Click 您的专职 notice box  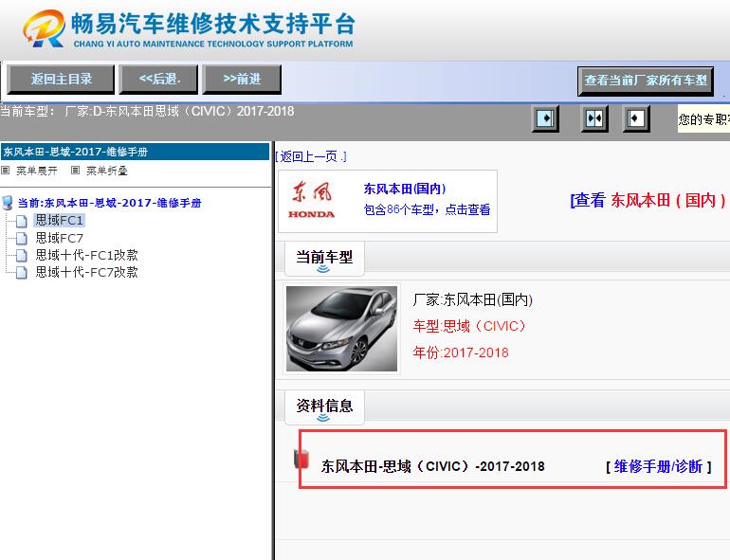[x=703, y=119]
